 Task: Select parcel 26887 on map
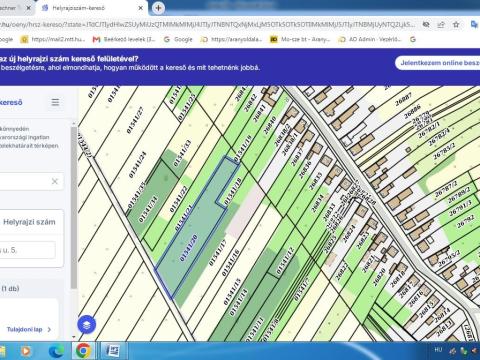pyautogui.click(x=403, y=99)
